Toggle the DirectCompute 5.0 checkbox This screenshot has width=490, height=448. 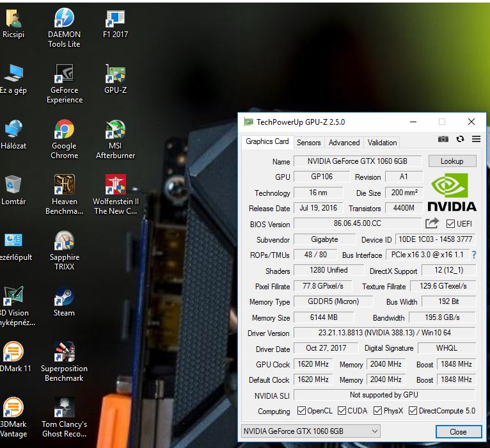point(413,410)
